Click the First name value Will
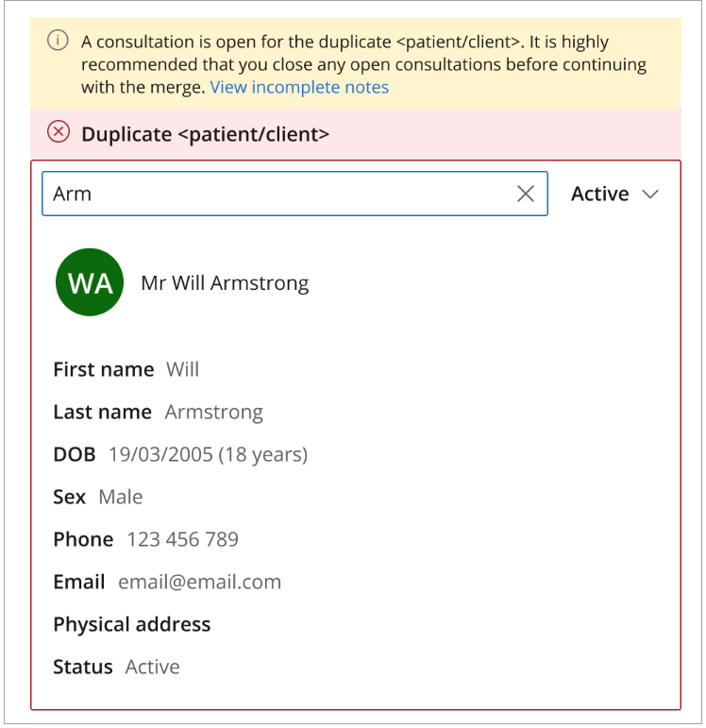The image size is (706, 728). 182,369
